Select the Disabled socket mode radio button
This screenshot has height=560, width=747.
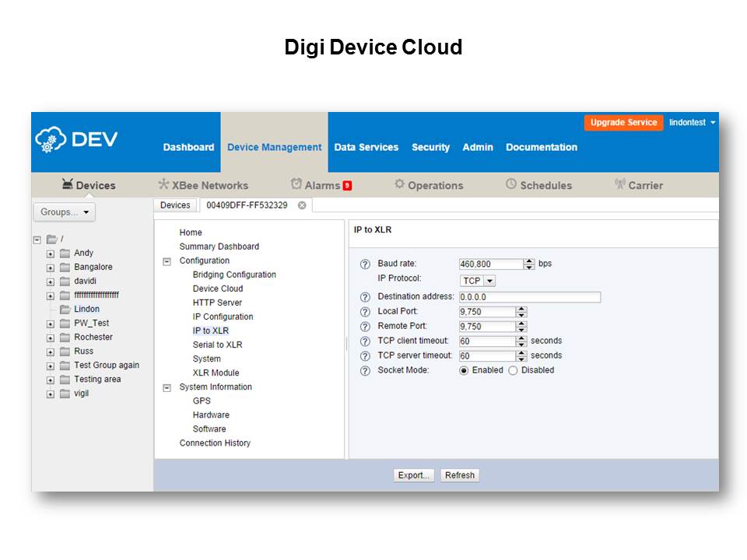pyautogui.click(x=513, y=371)
